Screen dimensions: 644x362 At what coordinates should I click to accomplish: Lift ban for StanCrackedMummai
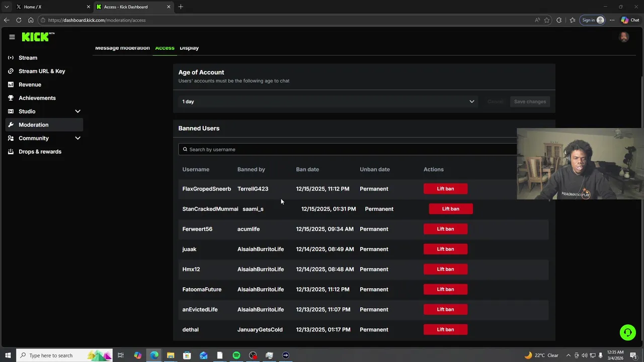450,209
